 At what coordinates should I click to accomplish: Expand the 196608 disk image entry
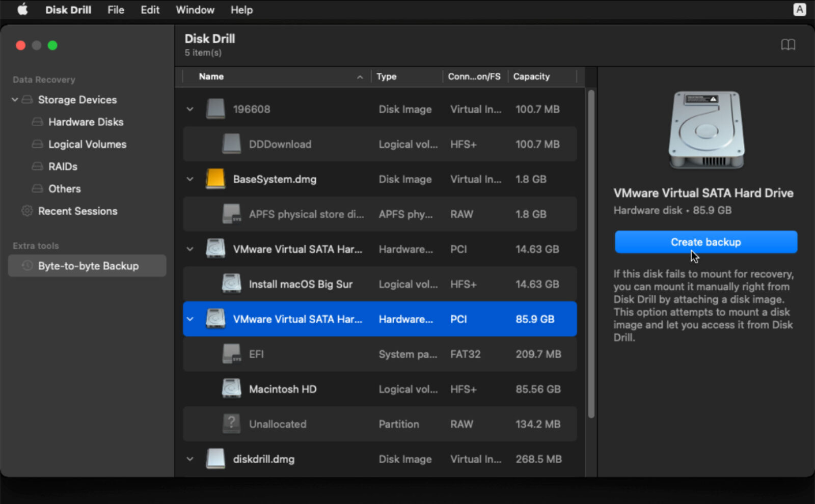pyautogui.click(x=189, y=109)
